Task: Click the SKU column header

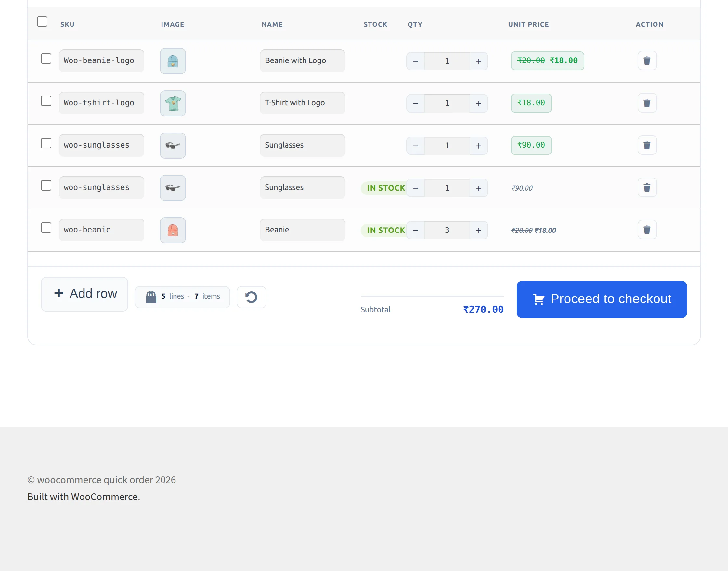Action: [x=68, y=24]
